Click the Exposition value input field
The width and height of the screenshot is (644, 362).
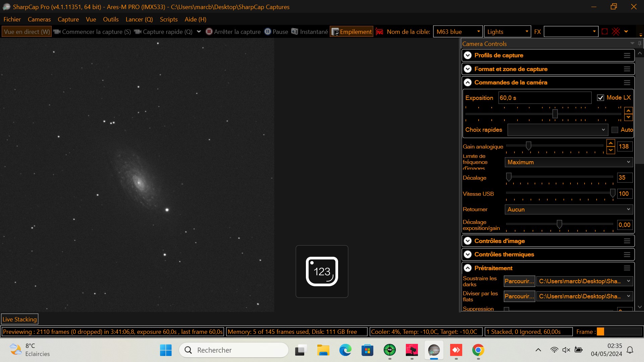[x=544, y=98]
